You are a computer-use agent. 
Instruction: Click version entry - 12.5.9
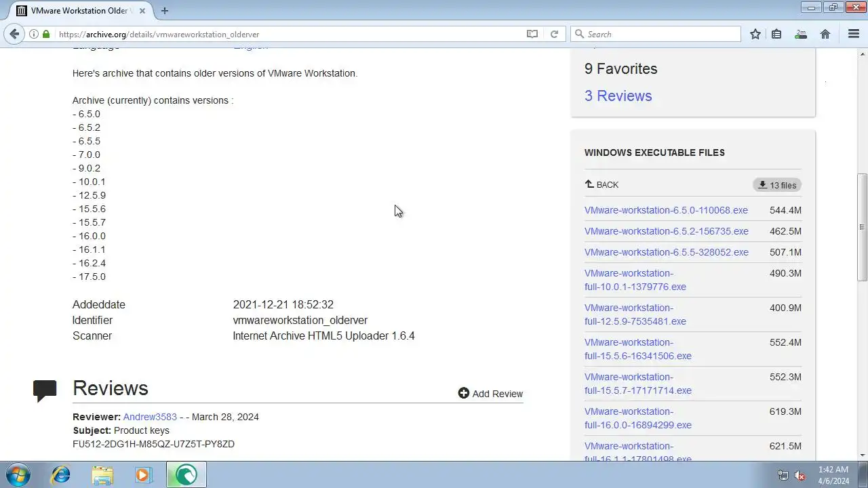pyautogui.click(x=89, y=195)
